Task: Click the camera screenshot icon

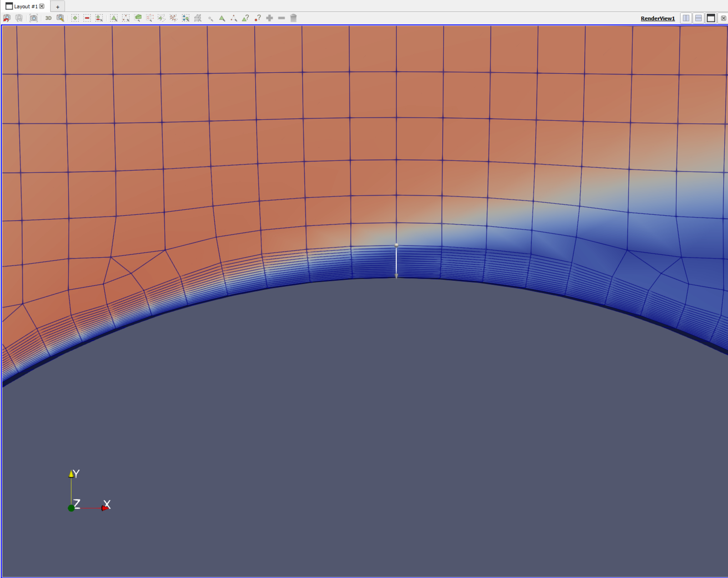Action: pyautogui.click(x=34, y=18)
